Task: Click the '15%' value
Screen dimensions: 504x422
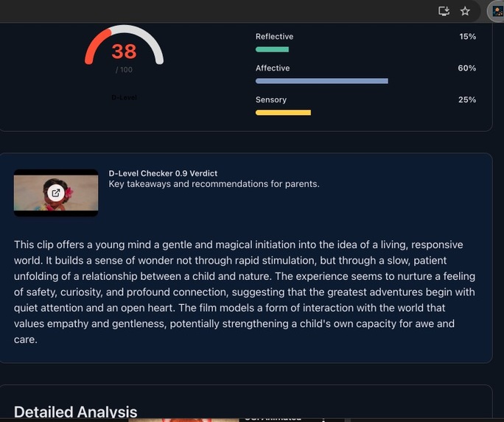Action: 468,37
